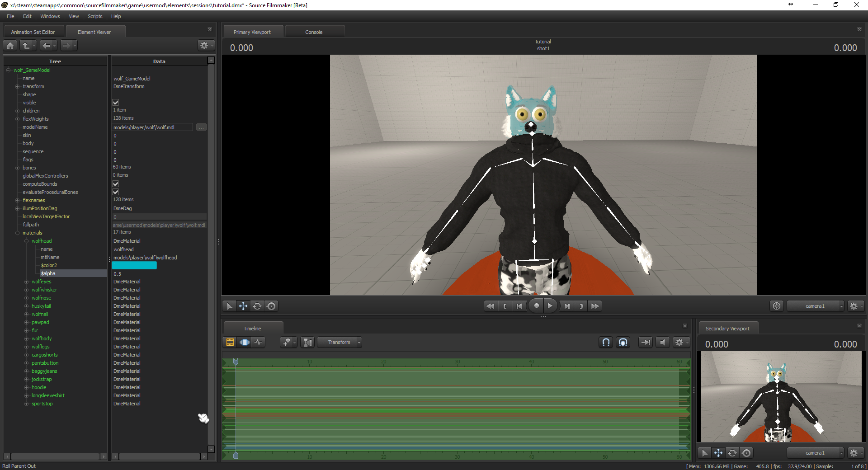Play the shot

click(550, 306)
